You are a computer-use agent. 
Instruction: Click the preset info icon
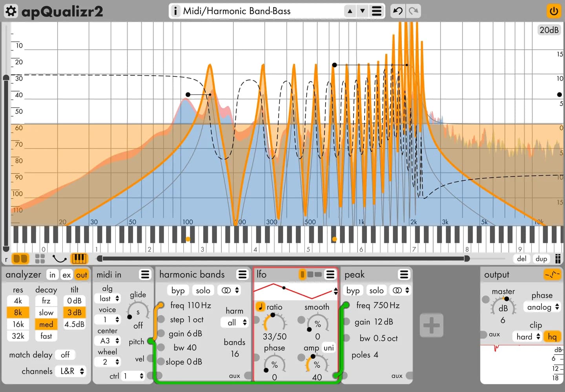click(175, 11)
